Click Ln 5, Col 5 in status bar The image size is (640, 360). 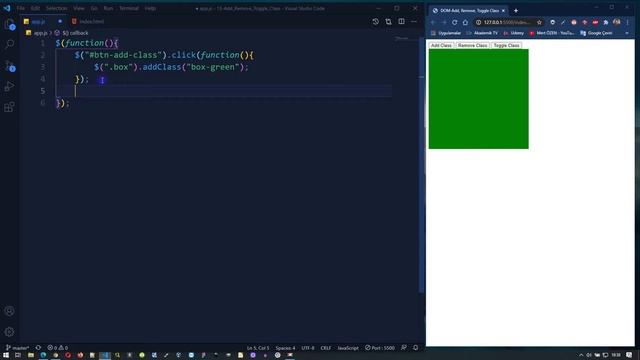click(258, 348)
